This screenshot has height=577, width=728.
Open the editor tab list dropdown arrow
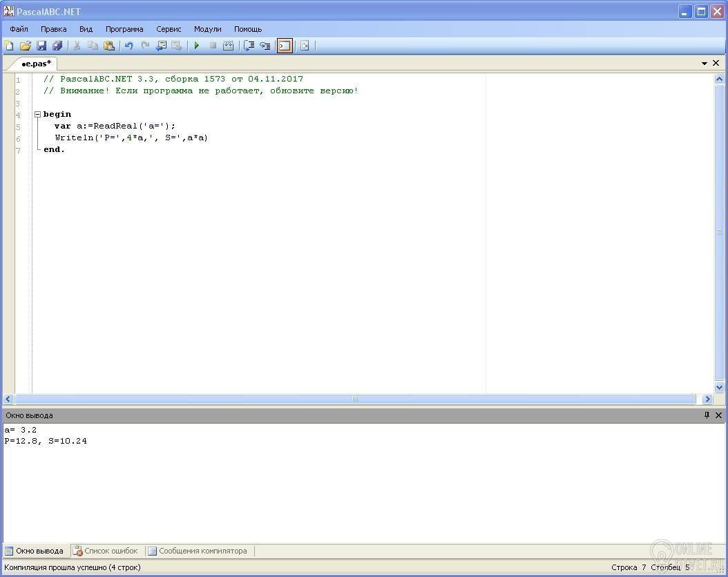click(705, 63)
